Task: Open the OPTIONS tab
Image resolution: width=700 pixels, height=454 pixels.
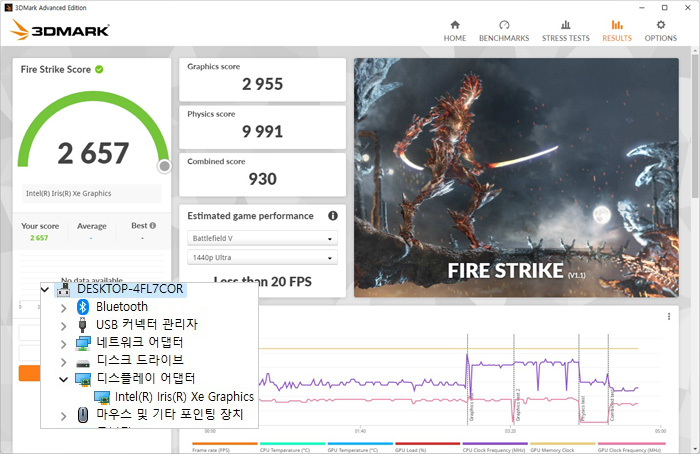Action: tap(660, 31)
